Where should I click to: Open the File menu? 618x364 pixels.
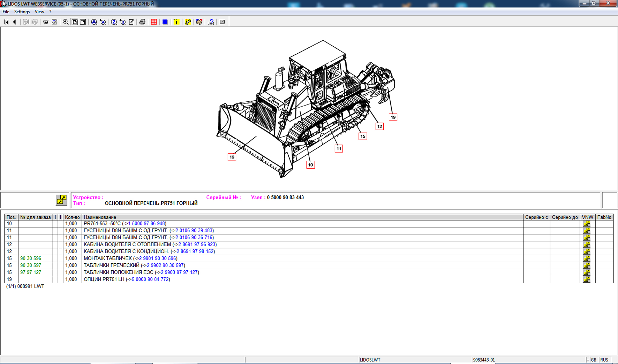(x=6, y=12)
